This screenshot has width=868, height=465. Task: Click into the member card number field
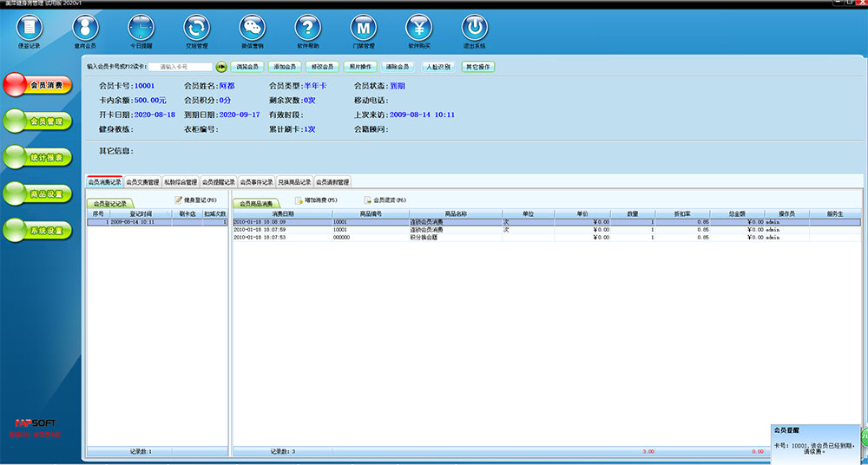[180, 67]
